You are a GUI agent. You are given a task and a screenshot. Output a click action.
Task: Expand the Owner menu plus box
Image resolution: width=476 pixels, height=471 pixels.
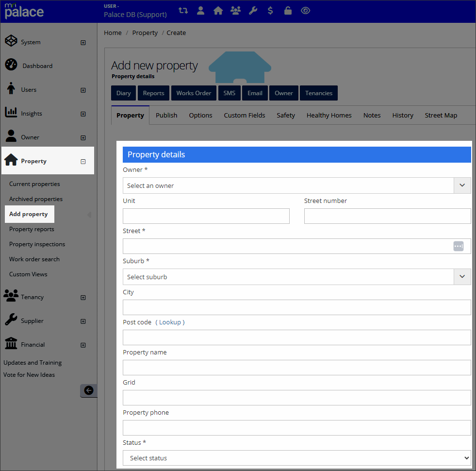click(83, 137)
